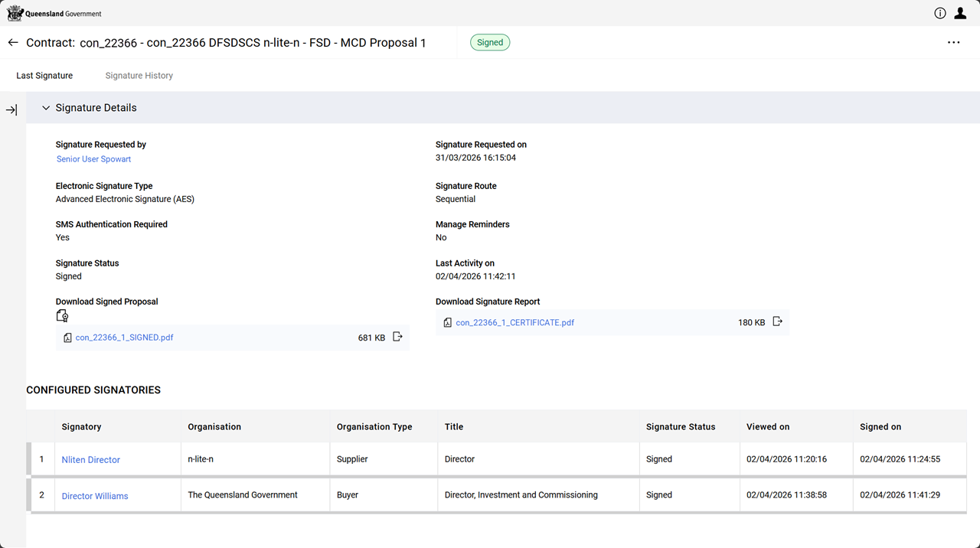The height and width of the screenshot is (548, 980).
Task: Switch to the Signature History tab
Action: pos(139,76)
